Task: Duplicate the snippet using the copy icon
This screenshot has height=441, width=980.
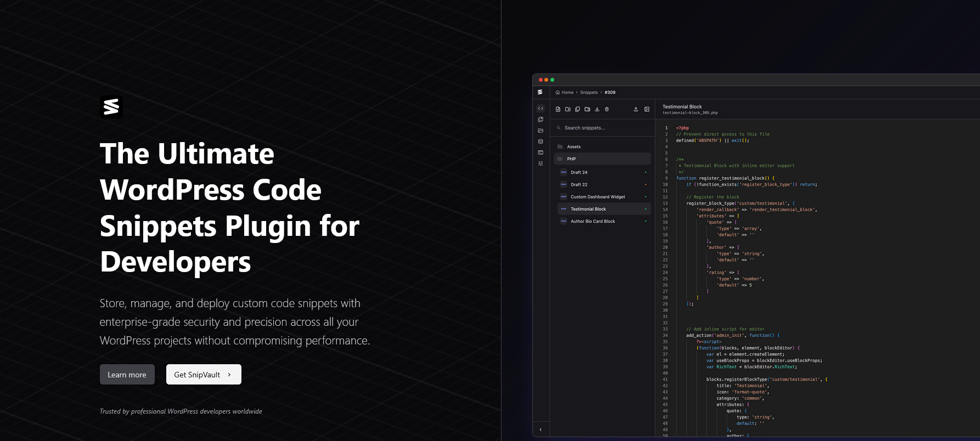Action: click(x=577, y=109)
